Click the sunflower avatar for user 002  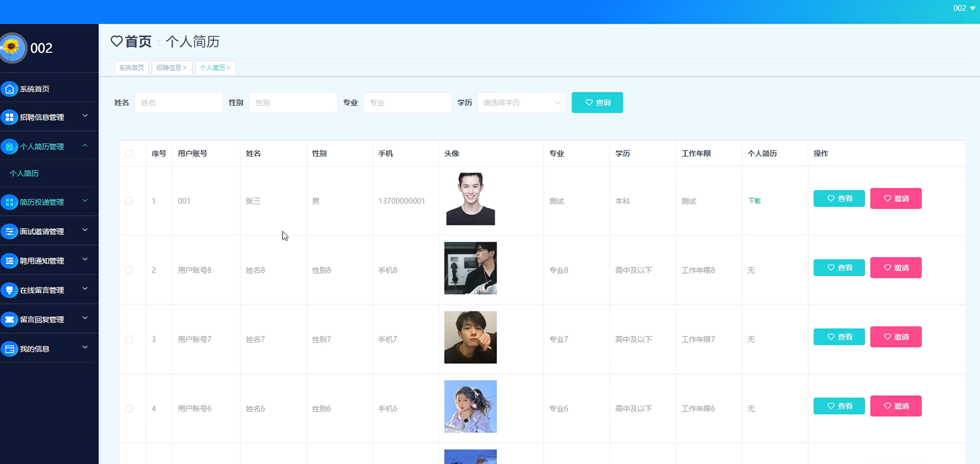(x=12, y=48)
